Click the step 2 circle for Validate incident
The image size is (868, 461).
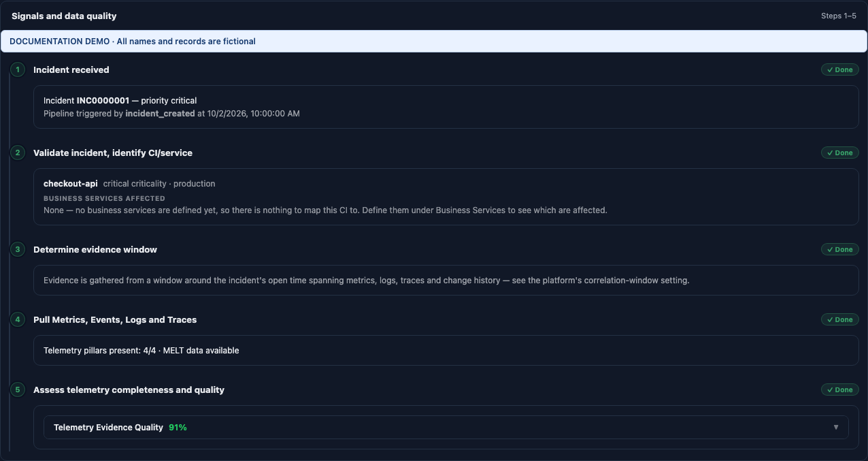(18, 153)
